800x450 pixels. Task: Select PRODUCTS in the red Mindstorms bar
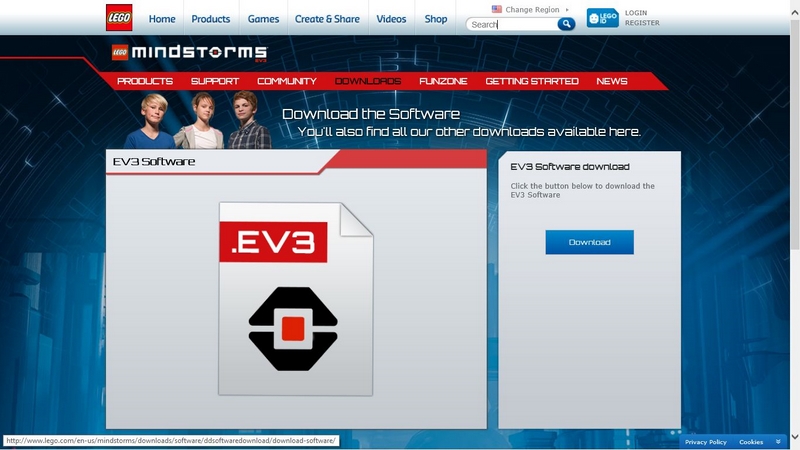coord(145,81)
